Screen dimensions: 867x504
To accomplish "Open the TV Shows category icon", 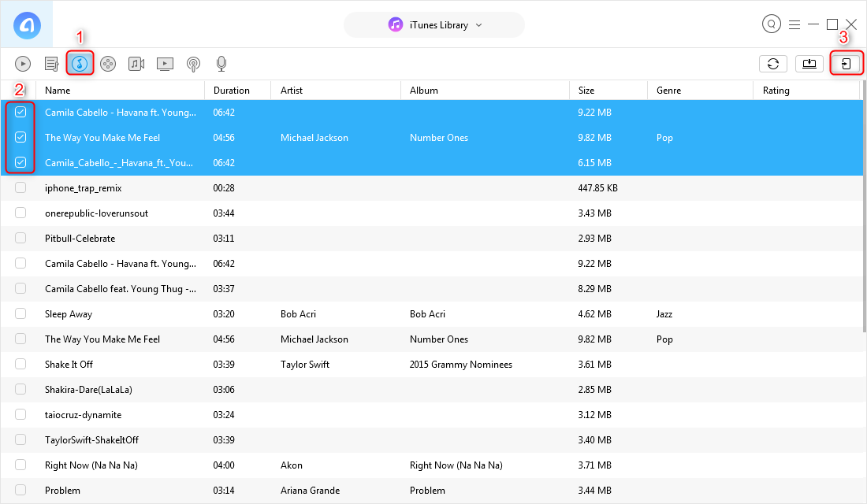I will pyautogui.click(x=165, y=64).
